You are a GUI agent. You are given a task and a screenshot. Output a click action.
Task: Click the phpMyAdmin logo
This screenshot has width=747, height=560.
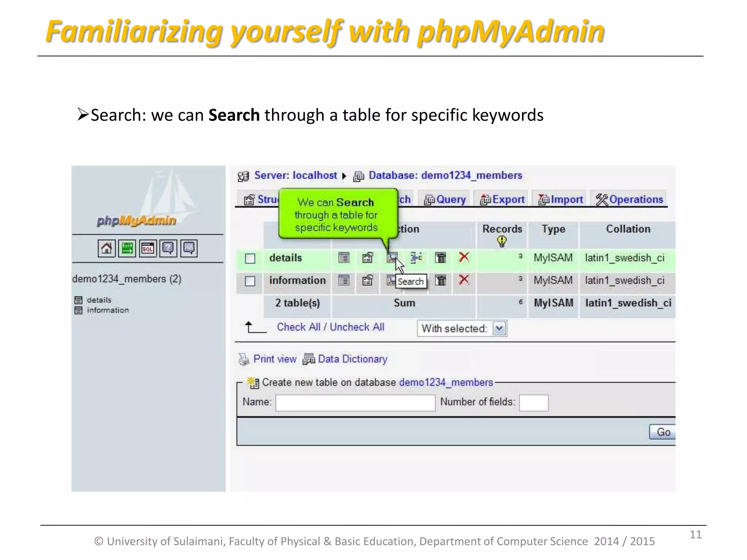click(x=136, y=220)
